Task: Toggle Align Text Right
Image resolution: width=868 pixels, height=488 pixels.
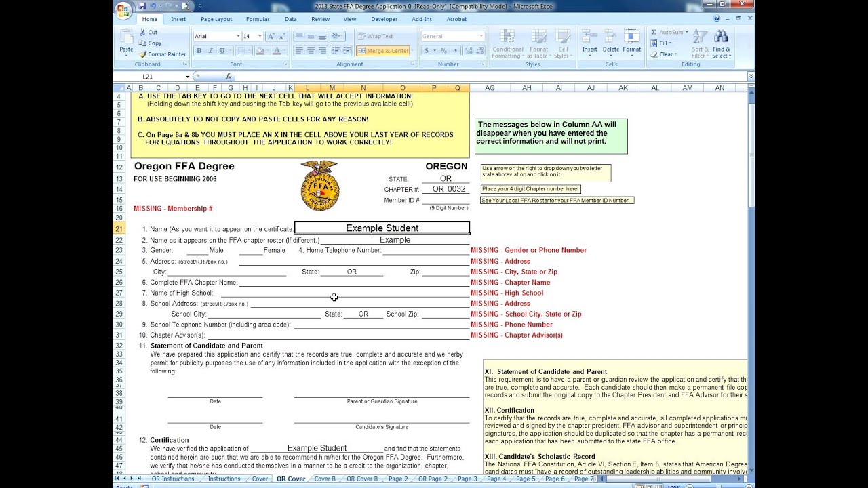Action: [x=322, y=51]
